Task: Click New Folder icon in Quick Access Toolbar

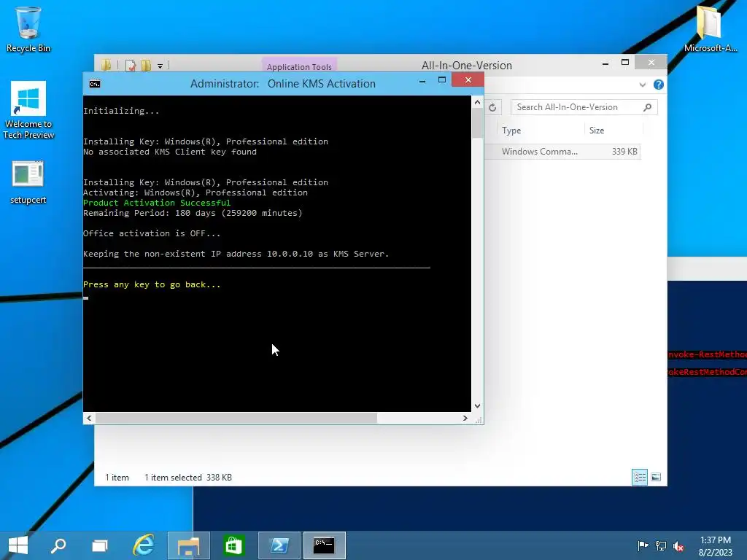Action: [146, 65]
